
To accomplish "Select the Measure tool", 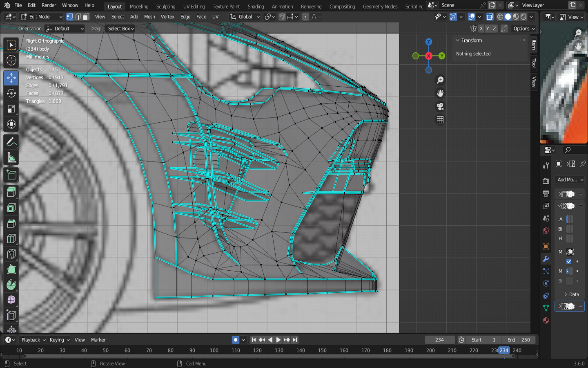I will 11,158.
